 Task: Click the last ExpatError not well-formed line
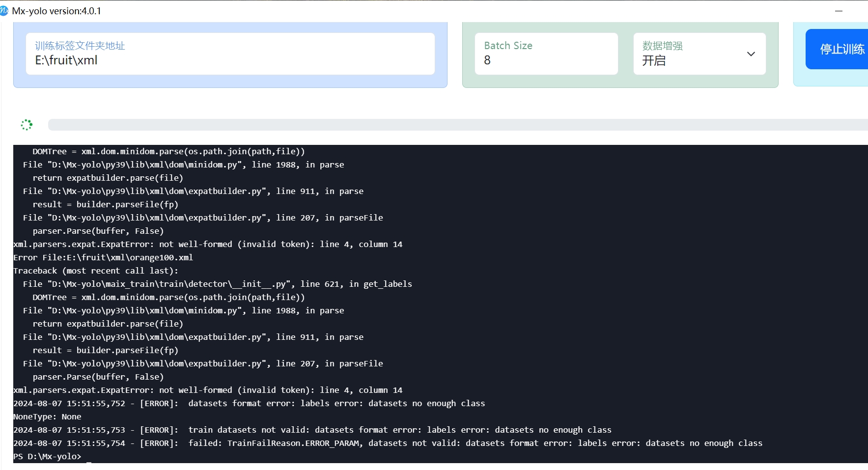coord(208,390)
